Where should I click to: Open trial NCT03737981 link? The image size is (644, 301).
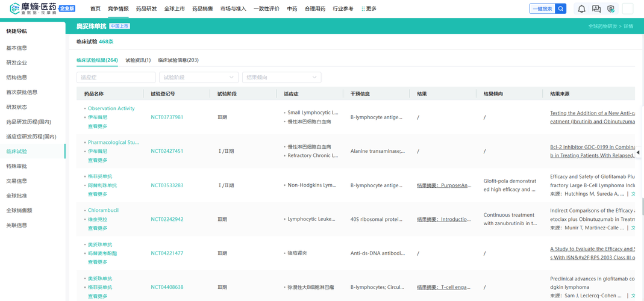pos(167,117)
